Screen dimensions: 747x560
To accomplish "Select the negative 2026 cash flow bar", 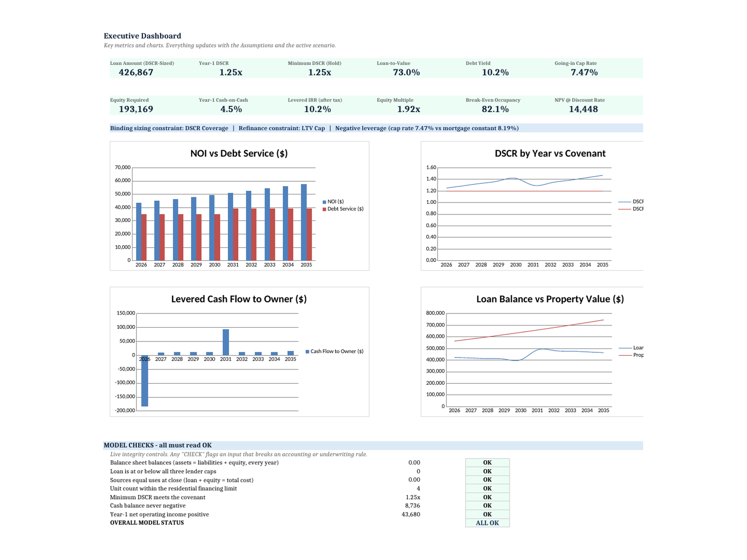I will 145,381.
